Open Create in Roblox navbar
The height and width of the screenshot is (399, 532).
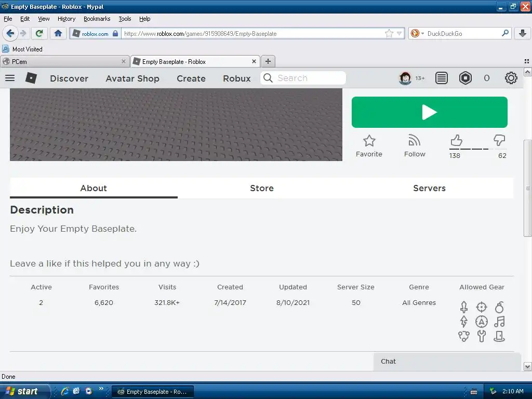pyautogui.click(x=191, y=78)
